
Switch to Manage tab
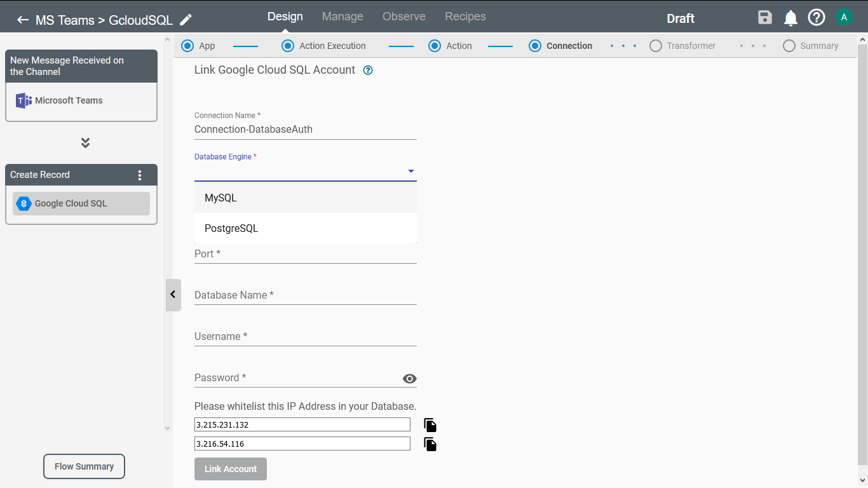tap(342, 17)
